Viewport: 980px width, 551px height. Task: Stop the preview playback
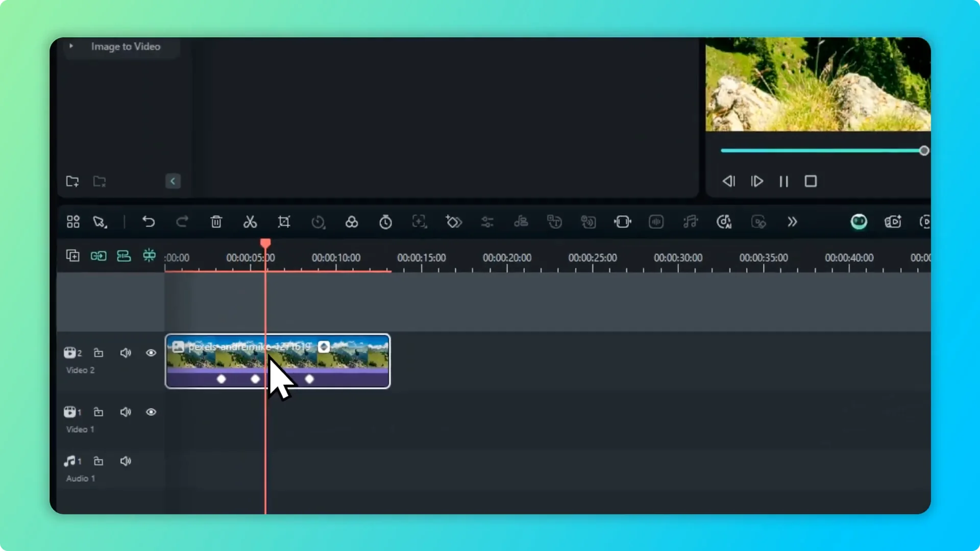[811, 181]
